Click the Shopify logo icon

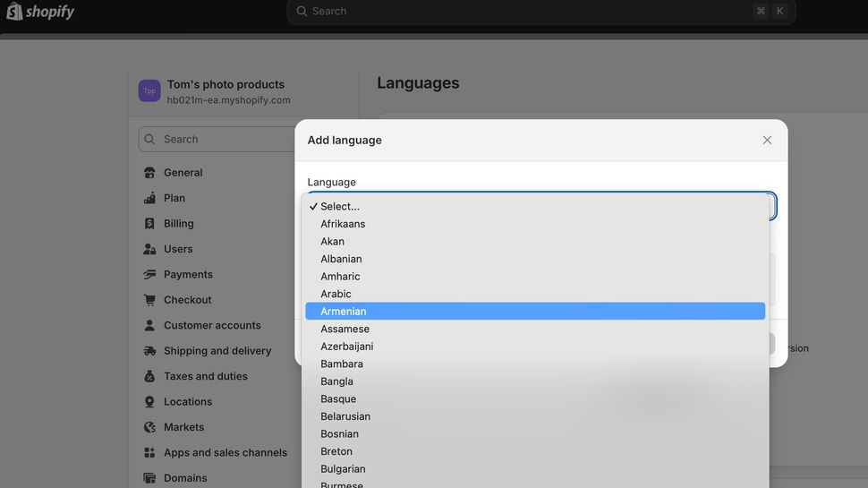point(15,12)
